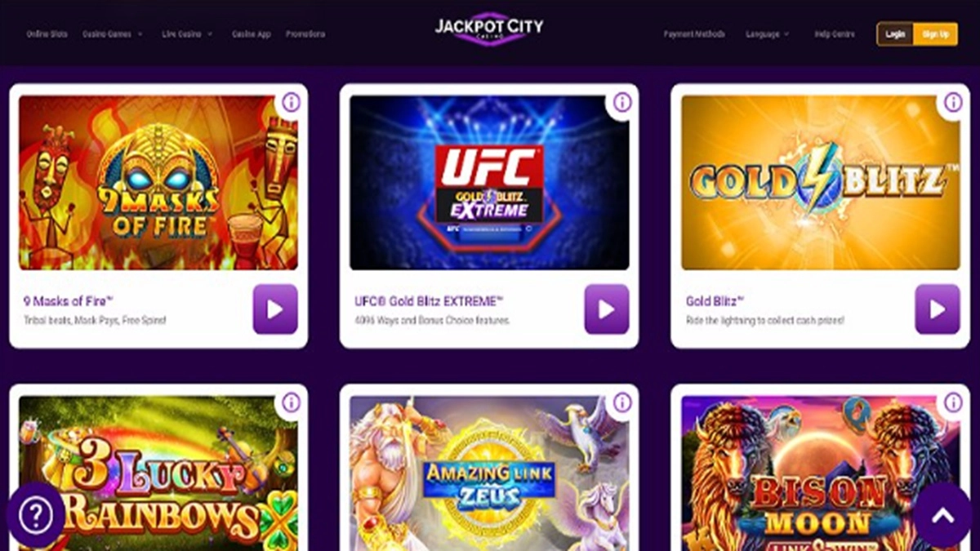Show info for Amazing Link Zeus
The width and height of the screenshot is (980, 551).
622,402
